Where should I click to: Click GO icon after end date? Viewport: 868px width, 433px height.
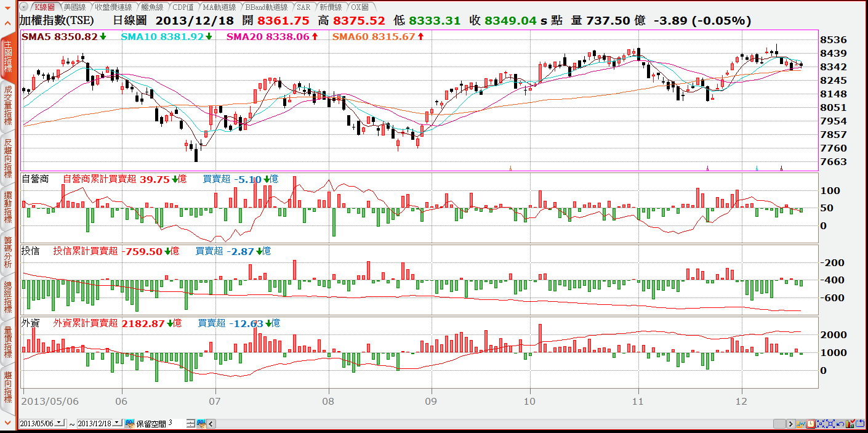pyautogui.click(x=130, y=424)
